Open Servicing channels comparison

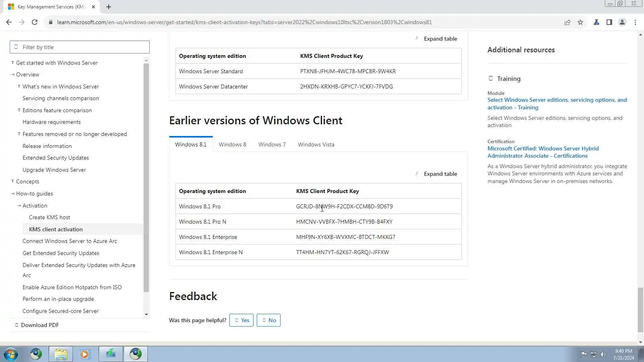(x=61, y=98)
